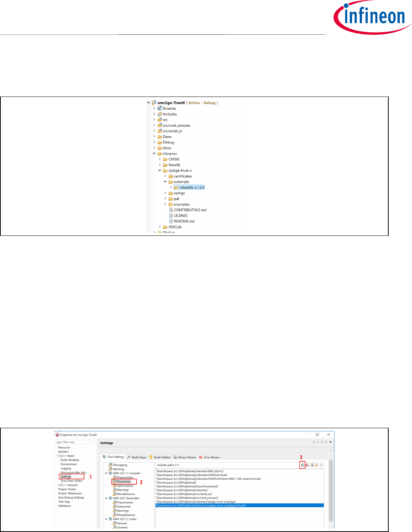The image size is (412, 532).
Task: Click the ARM-GCC Assembler tool icon
Action: 111,498
